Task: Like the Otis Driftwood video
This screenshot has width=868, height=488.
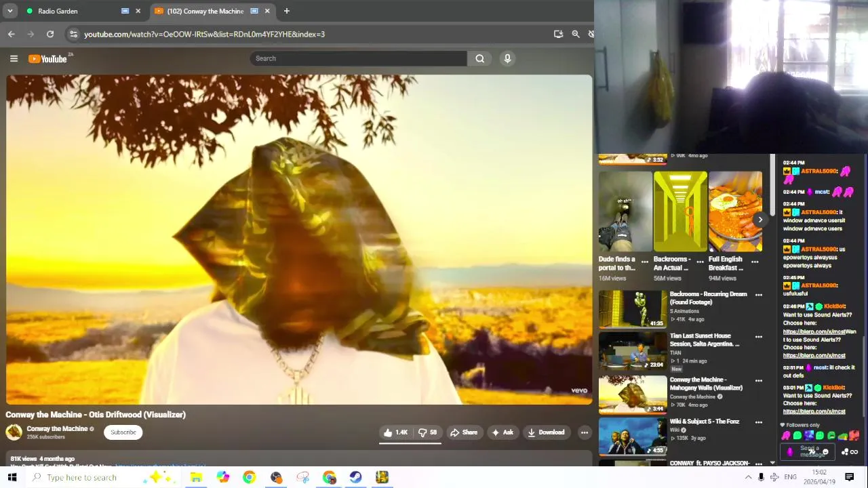Action: pyautogui.click(x=395, y=432)
